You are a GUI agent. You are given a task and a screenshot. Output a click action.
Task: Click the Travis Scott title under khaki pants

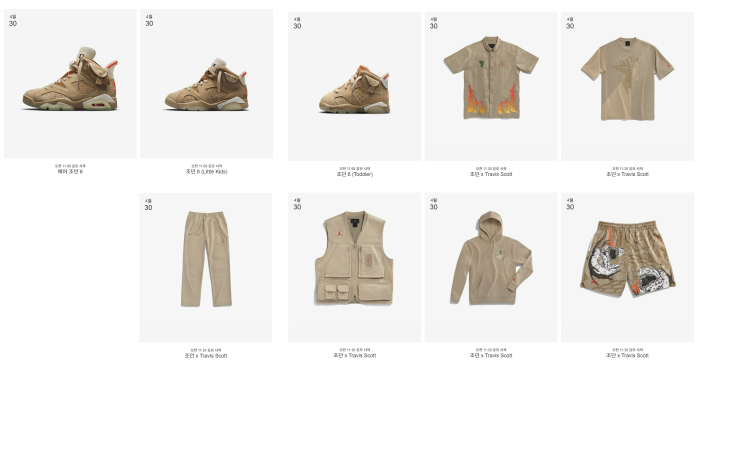click(x=206, y=356)
